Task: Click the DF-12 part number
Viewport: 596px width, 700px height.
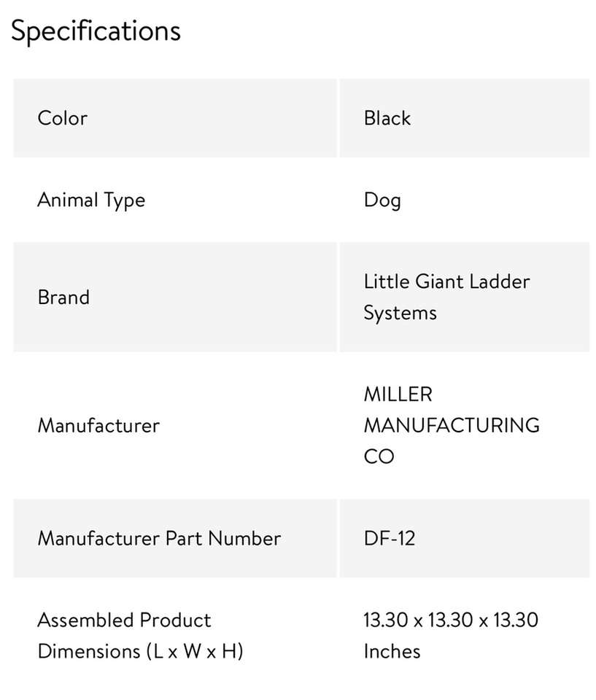Action: [x=389, y=539]
